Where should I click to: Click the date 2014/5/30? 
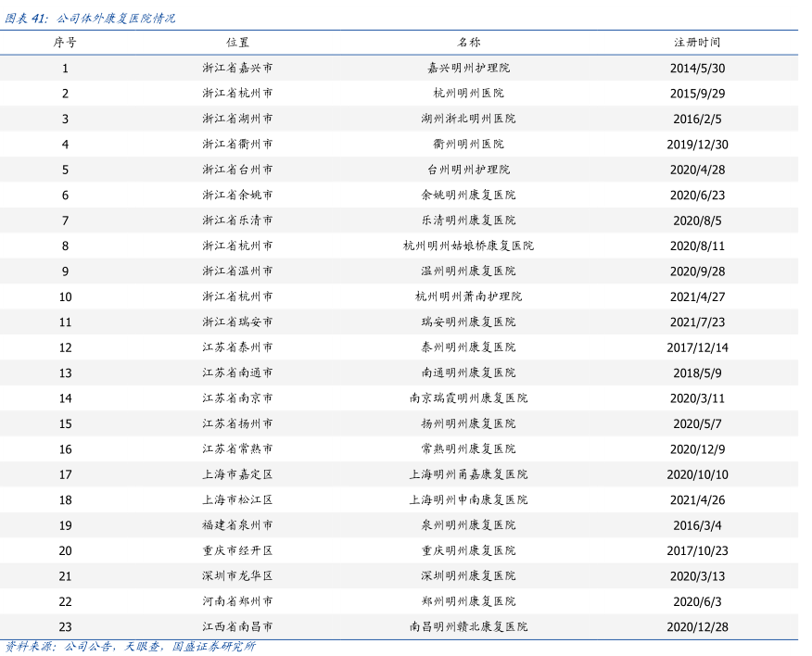(x=697, y=68)
